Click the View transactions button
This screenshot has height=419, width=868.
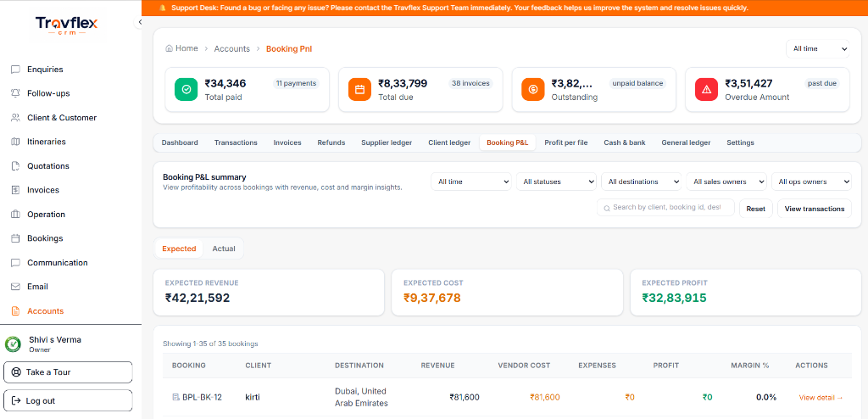coord(815,209)
